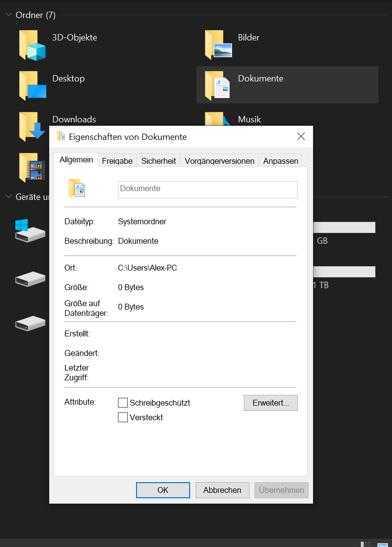Select the 3D-Objekte folder icon
Viewport: 392px width, 547px height.
click(x=32, y=45)
